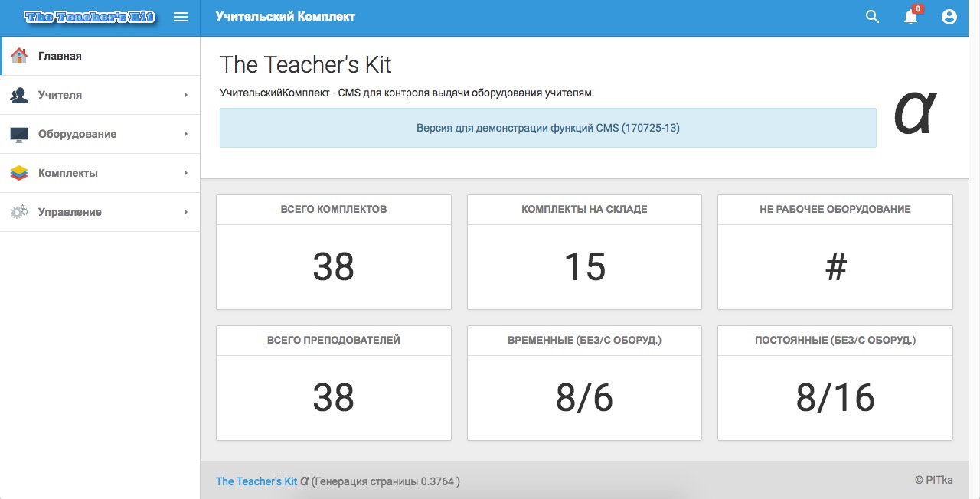980x499 pixels.
Task: Expand the Управление submenu arrow
Action: tap(186, 212)
